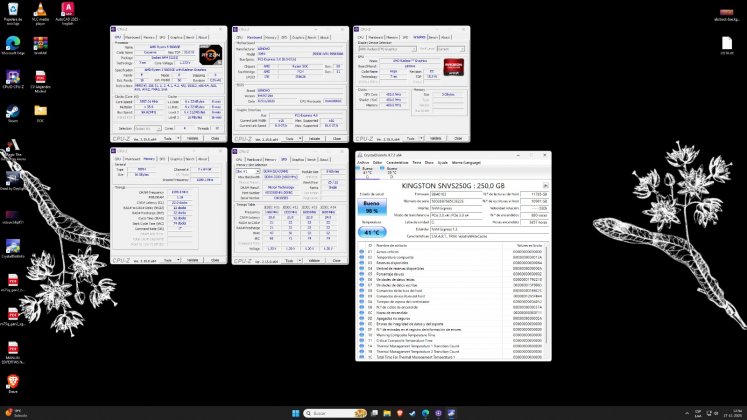Launch Microsoft Edge from the desktop
This screenshot has height=420, width=747.
(x=13, y=45)
